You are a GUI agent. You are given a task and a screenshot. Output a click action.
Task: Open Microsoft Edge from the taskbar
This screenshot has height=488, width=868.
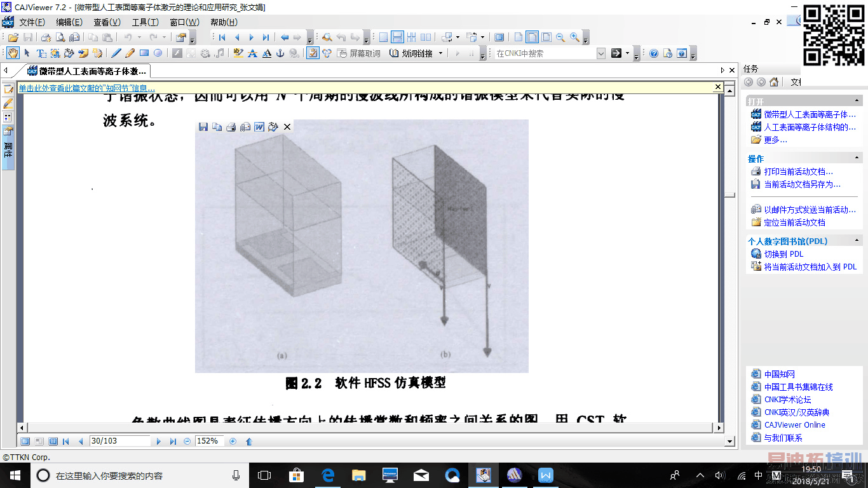[328, 475]
